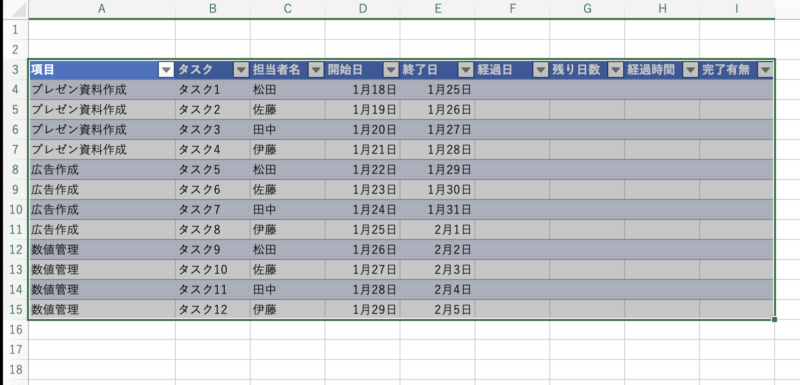Select column C header
This screenshot has height=385, width=800.
click(287, 9)
